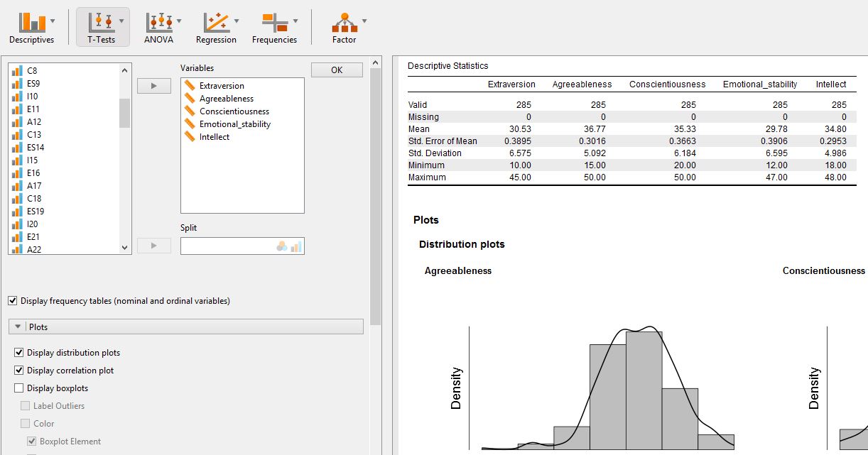
Task: Open the Regression analysis icon
Action: click(215, 23)
